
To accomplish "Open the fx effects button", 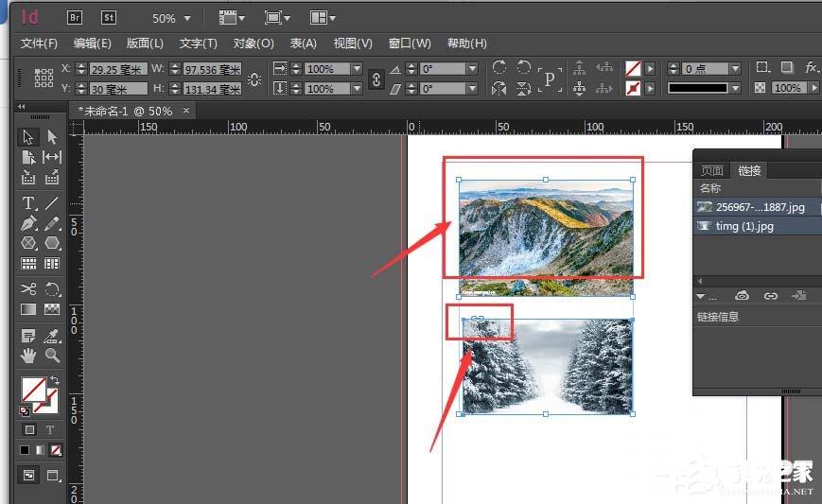I will click(x=811, y=67).
